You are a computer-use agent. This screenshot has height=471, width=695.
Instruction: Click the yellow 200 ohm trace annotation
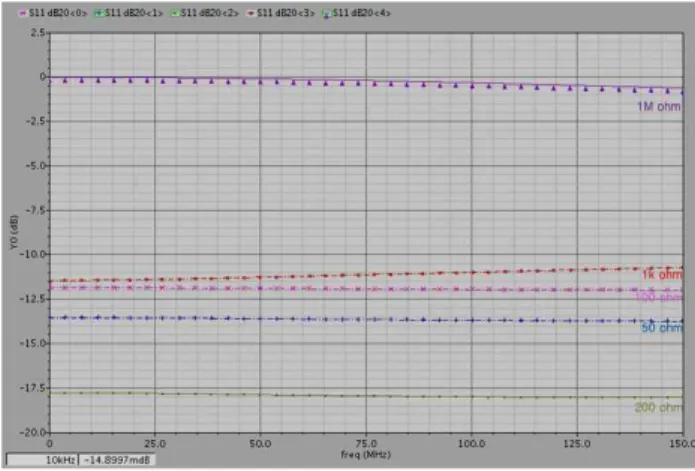658,408
